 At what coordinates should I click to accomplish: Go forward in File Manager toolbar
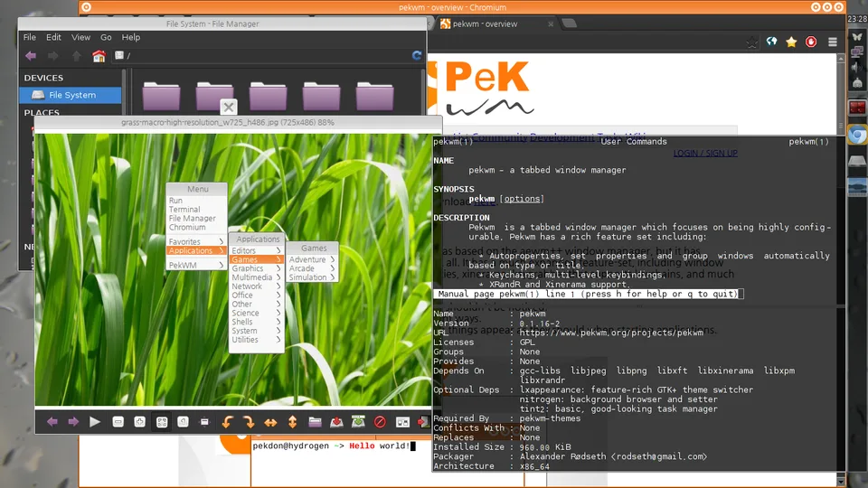(x=52, y=56)
